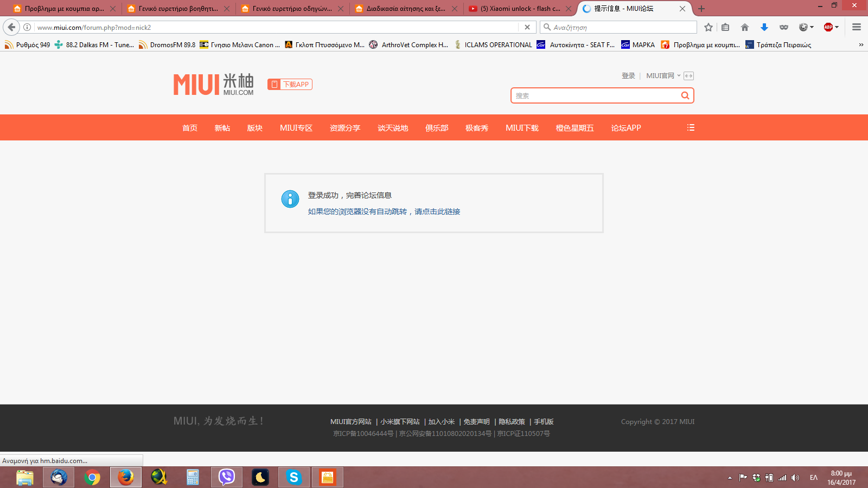
Task: Click the browser back arrow button
Action: tap(11, 27)
